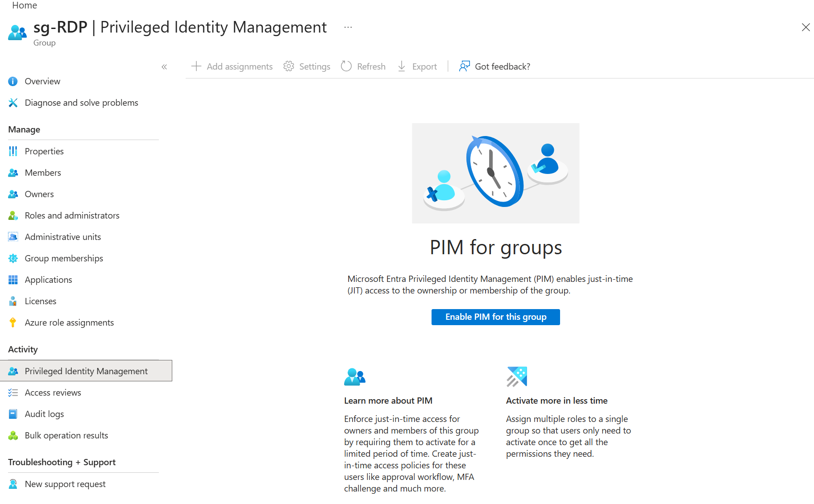Image resolution: width=814 pixels, height=504 pixels.
Task: Click the PIM for groups clock illustration
Action: 495,173
